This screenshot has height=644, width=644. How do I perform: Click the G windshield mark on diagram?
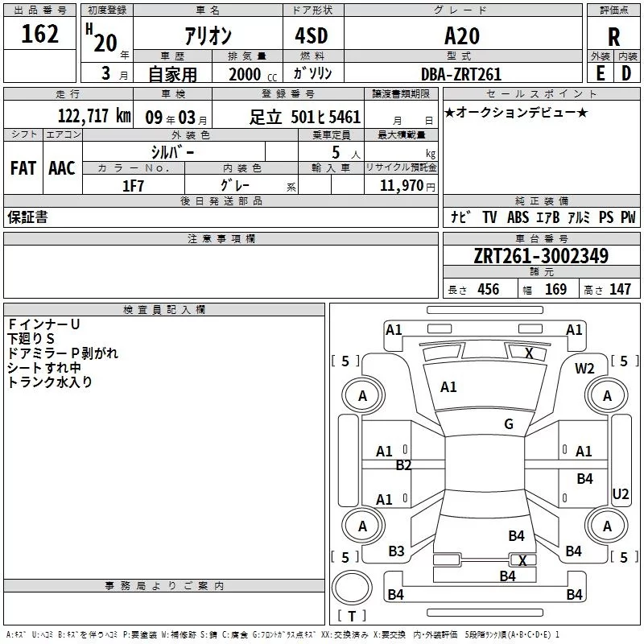pyautogui.click(x=509, y=424)
